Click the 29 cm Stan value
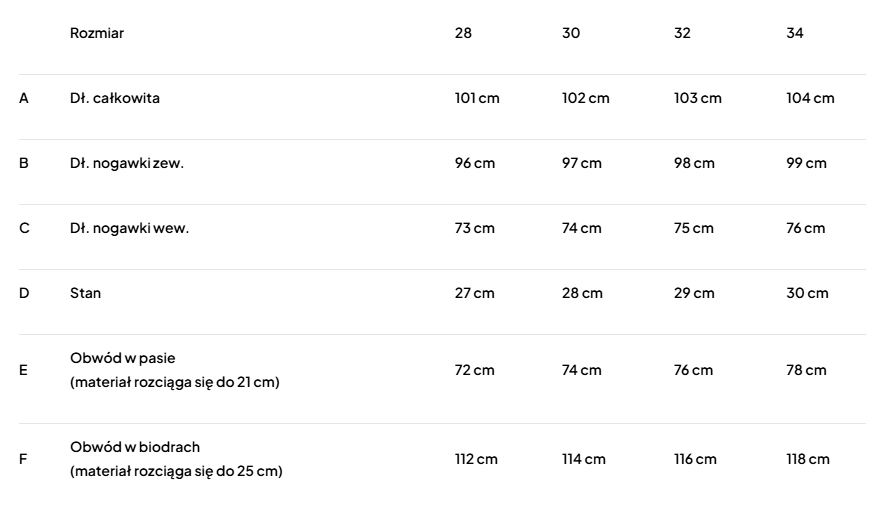 pyautogui.click(x=695, y=293)
